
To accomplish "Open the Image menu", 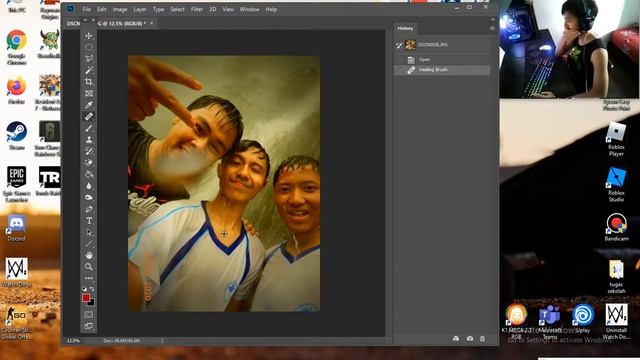I will pyautogui.click(x=120, y=9).
